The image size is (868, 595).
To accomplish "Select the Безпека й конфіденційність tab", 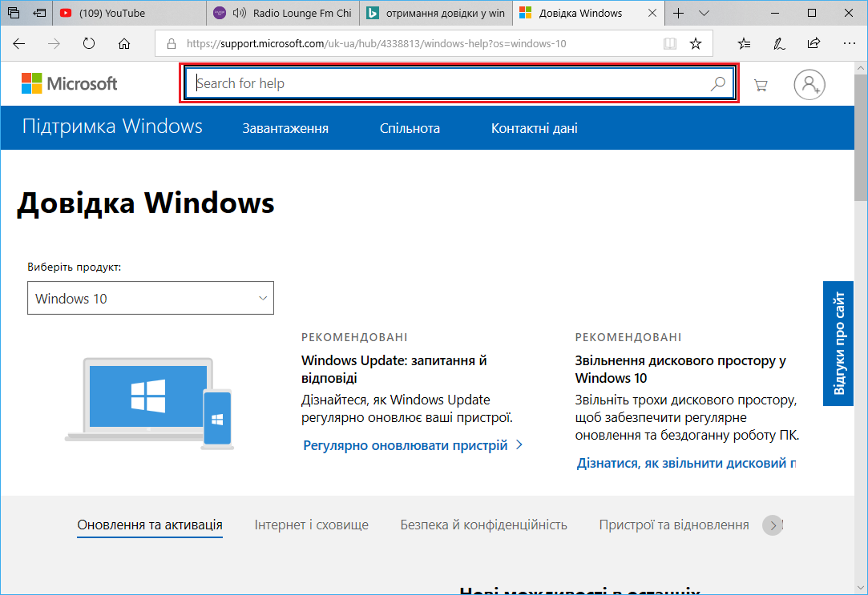I will pyautogui.click(x=484, y=525).
